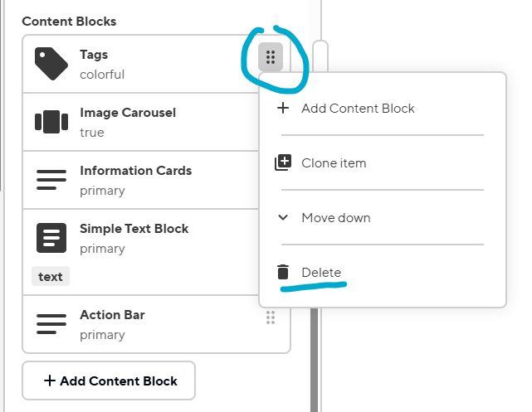532x412 pixels.
Task: Select Move down in the menu
Action: tap(336, 217)
